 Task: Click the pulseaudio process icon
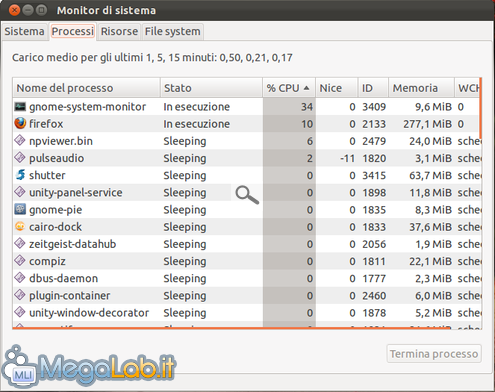click(x=20, y=157)
